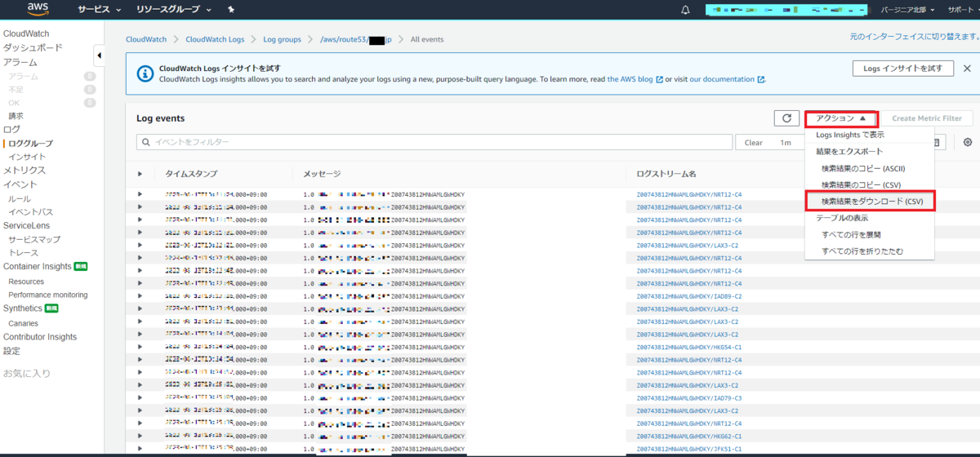
Task: Click the info icon in Insights banner
Action: click(x=144, y=74)
